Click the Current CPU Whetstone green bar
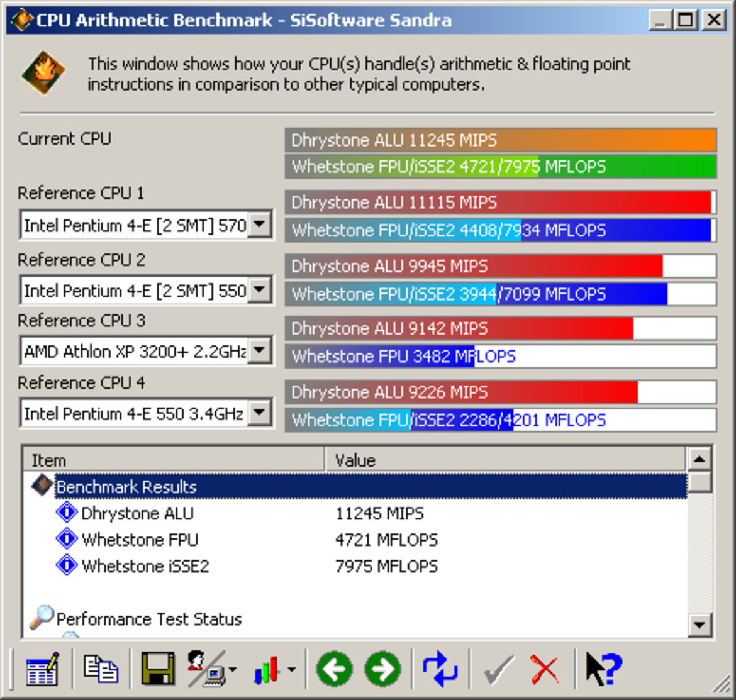Viewport: 736px width, 700px height. [x=500, y=166]
